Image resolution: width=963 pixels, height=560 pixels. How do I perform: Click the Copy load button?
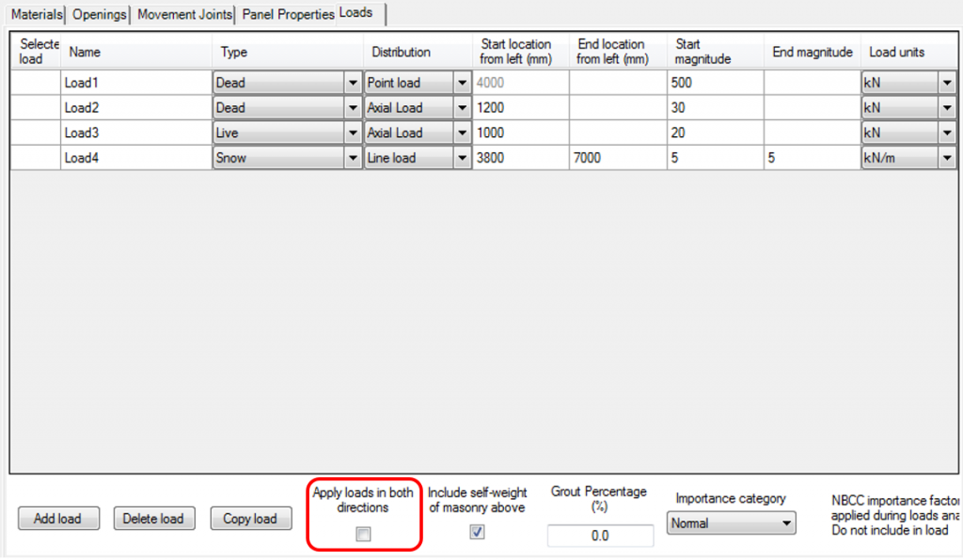pos(250,518)
